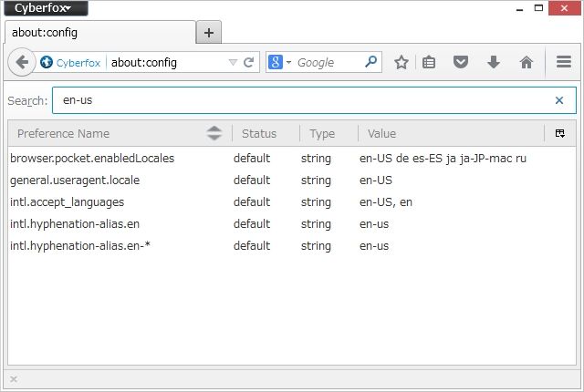Open the URL history dropdown arrow

click(x=233, y=63)
